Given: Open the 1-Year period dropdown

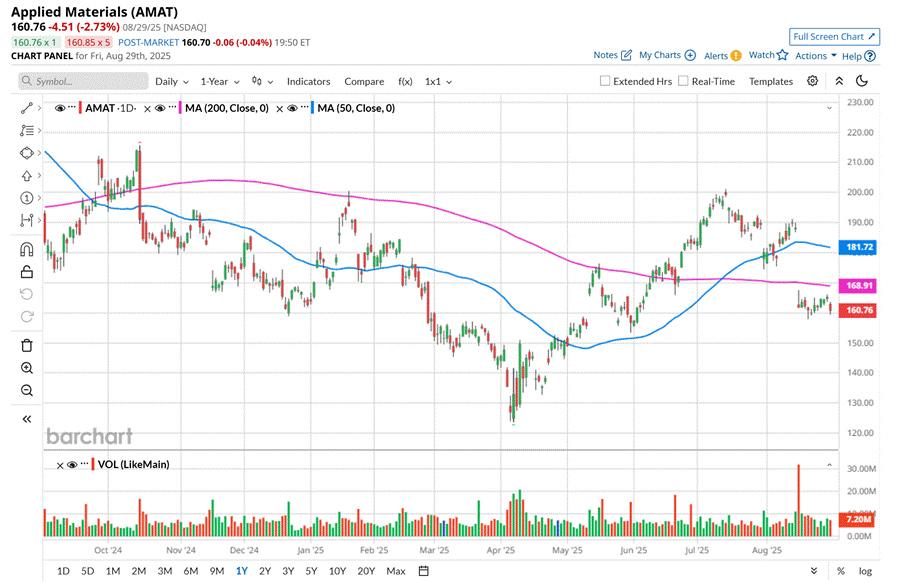Looking at the screenshot, I should (220, 82).
